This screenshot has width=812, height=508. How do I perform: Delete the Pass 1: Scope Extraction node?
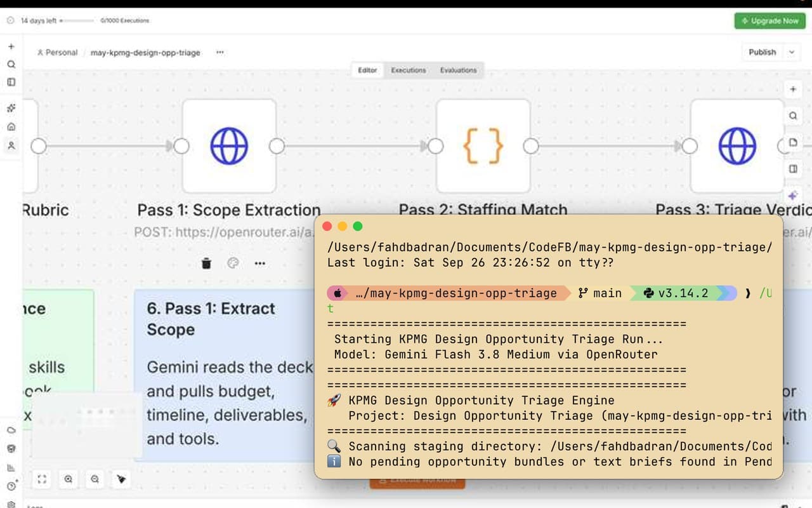(x=206, y=263)
